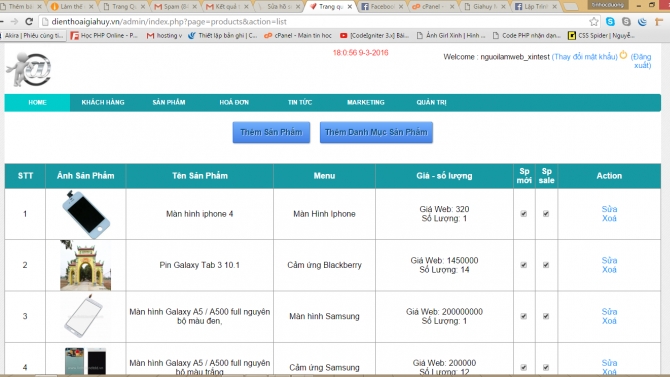The image size is (670, 377).
Task: Open the HOÁ ĐƠN menu
Action: pyautogui.click(x=234, y=103)
